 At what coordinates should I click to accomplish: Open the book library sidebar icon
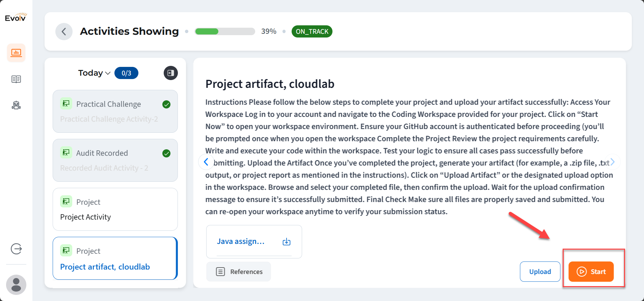tap(16, 79)
